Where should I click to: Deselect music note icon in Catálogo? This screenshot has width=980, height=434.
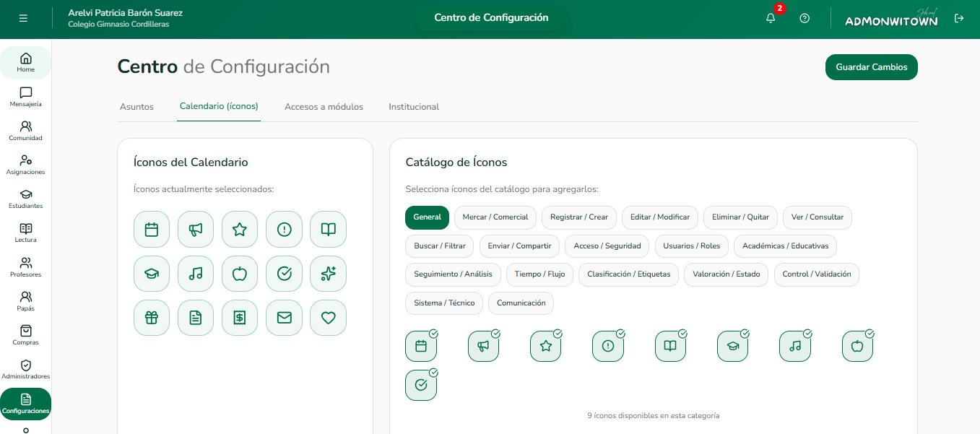coord(795,346)
